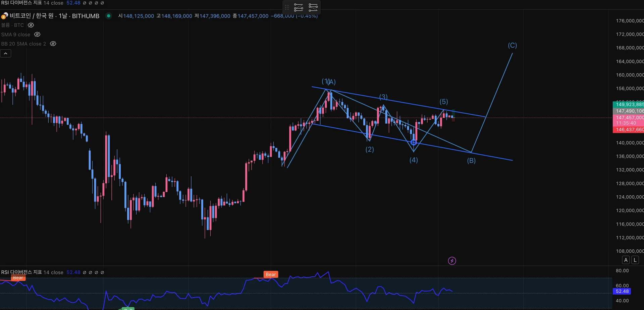Viewport: 644px width, 310px height.
Task: Select the (1)(A) wave label
Action: (329, 81)
